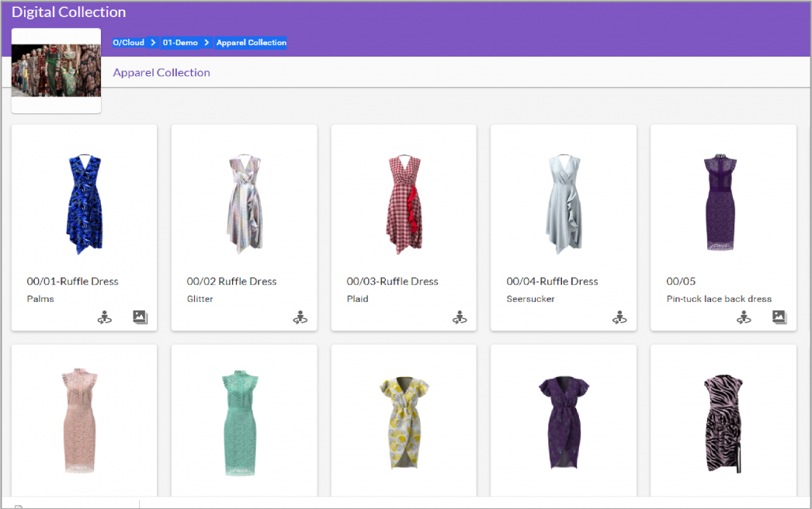Open image gallery for 00/01-Ruffle Dress Palms
This screenshot has width=812, height=509.
tap(140, 317)
